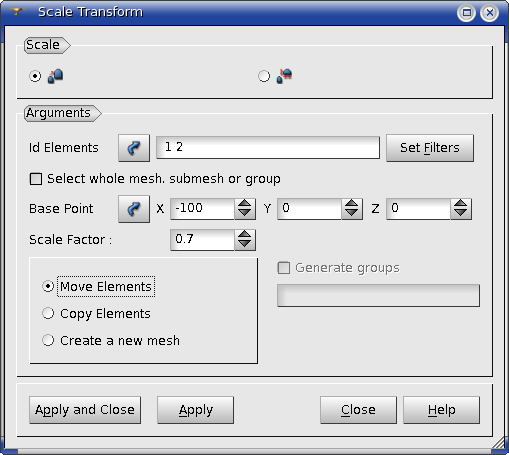Decrease the Scale Factor value
Image resolution: width=509 pixels, height=455 pixels.
(245, 245)
